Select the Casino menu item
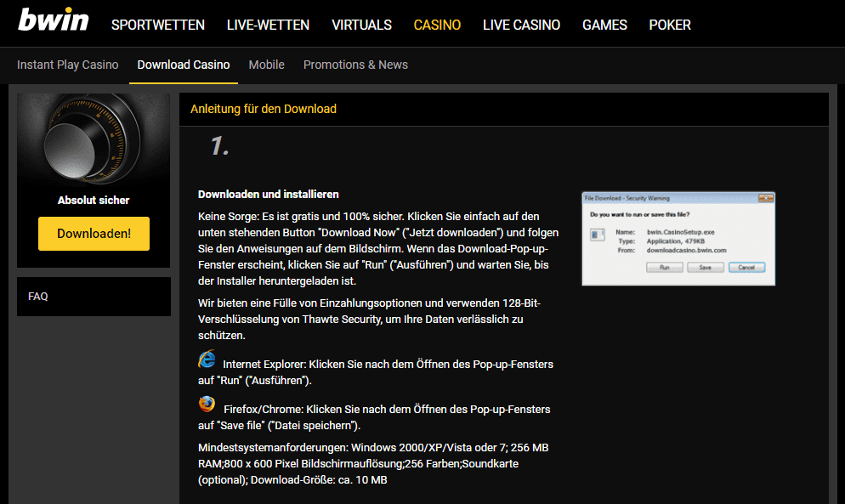 [437, 25]
